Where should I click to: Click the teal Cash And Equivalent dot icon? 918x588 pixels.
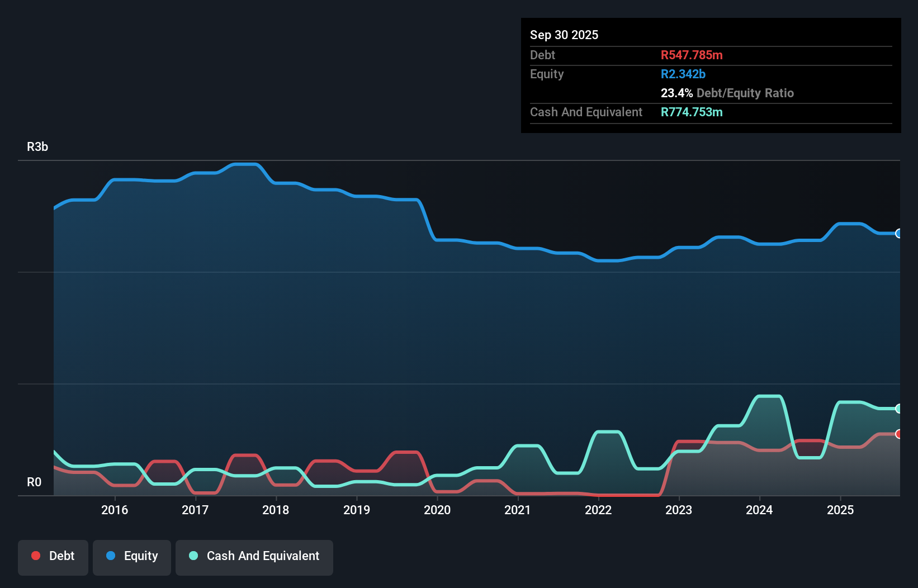click(193, 556)
